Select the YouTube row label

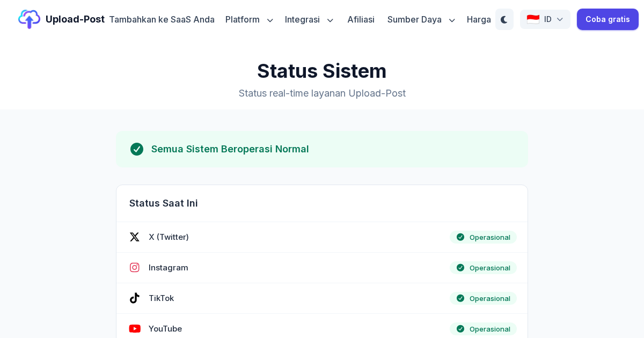165,329
